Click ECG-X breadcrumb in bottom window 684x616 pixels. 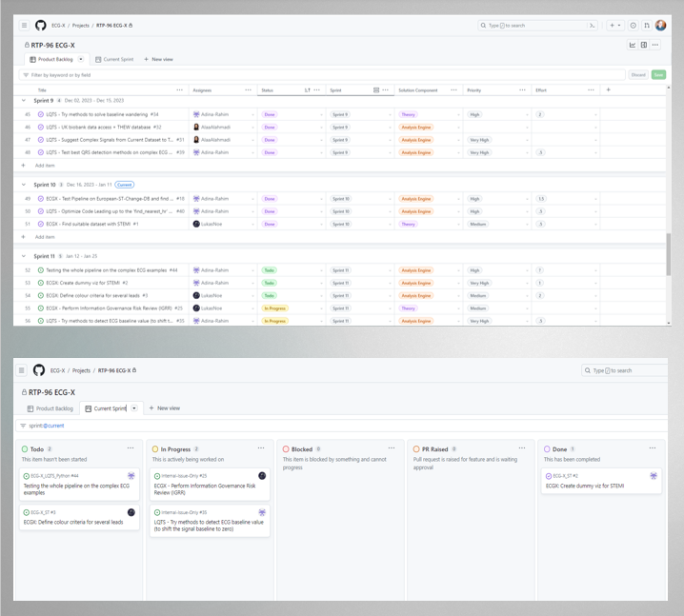tap(57, 370)
